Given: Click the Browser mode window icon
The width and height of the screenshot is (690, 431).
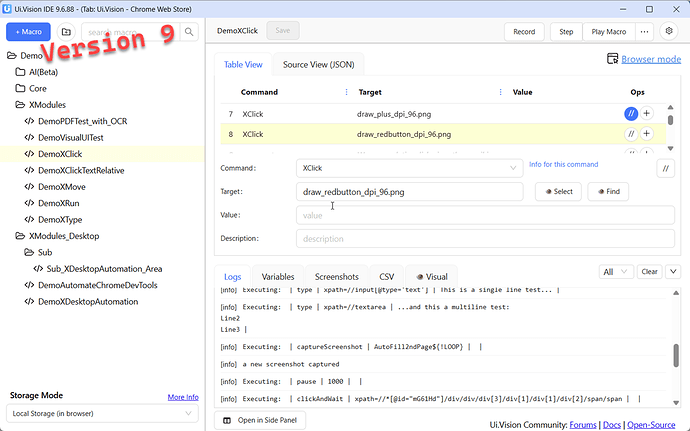Looking at the screenshot, I should pyautogui.click(x=612, y=59).
